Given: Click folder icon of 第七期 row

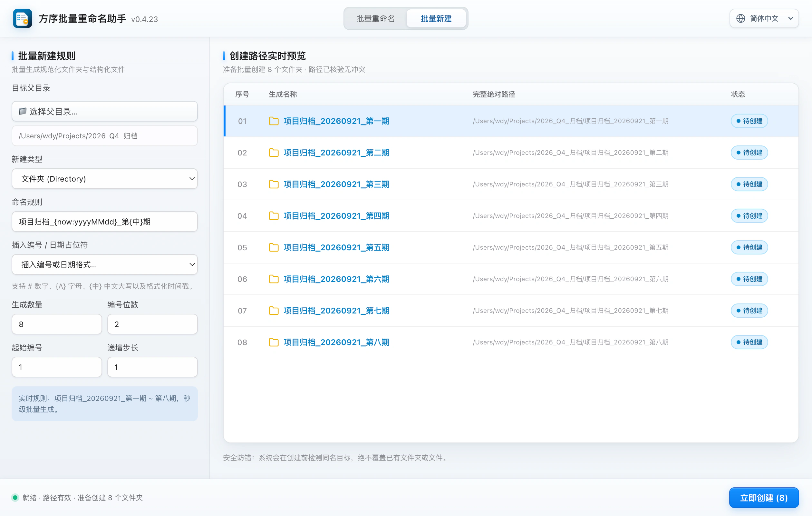Looking at the screenshot, I should point(274,311).
